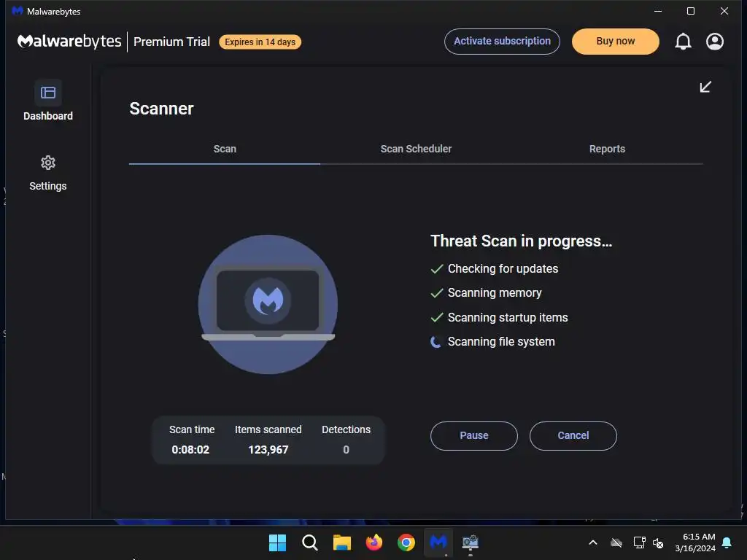Open the Dashboard sidebar icon
747x560 pixels.
47,93
